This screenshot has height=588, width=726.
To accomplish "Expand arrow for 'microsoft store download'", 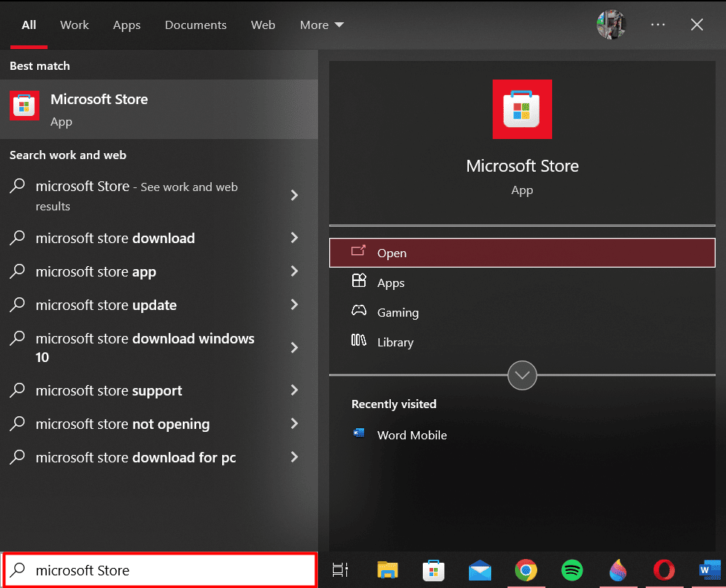I will [294, 238].
